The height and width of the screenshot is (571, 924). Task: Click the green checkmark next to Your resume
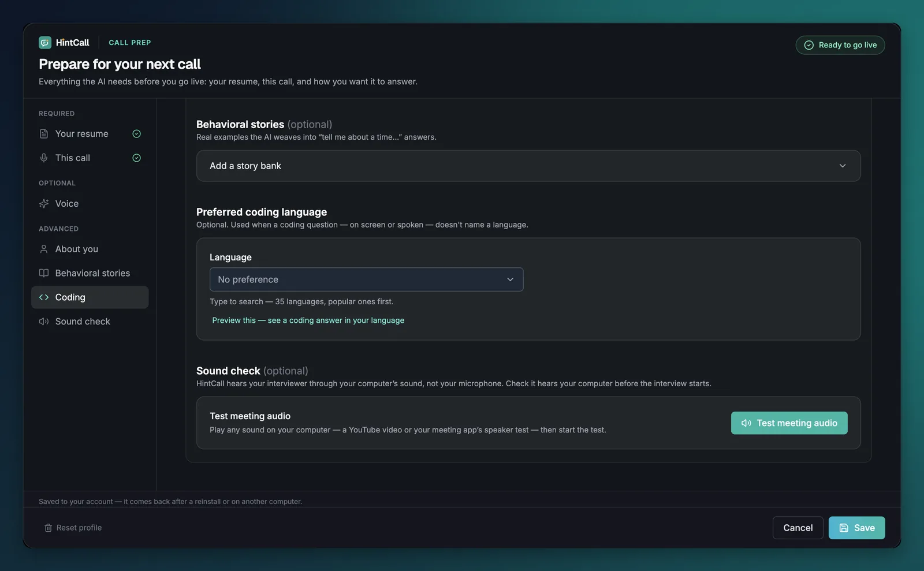137,134
